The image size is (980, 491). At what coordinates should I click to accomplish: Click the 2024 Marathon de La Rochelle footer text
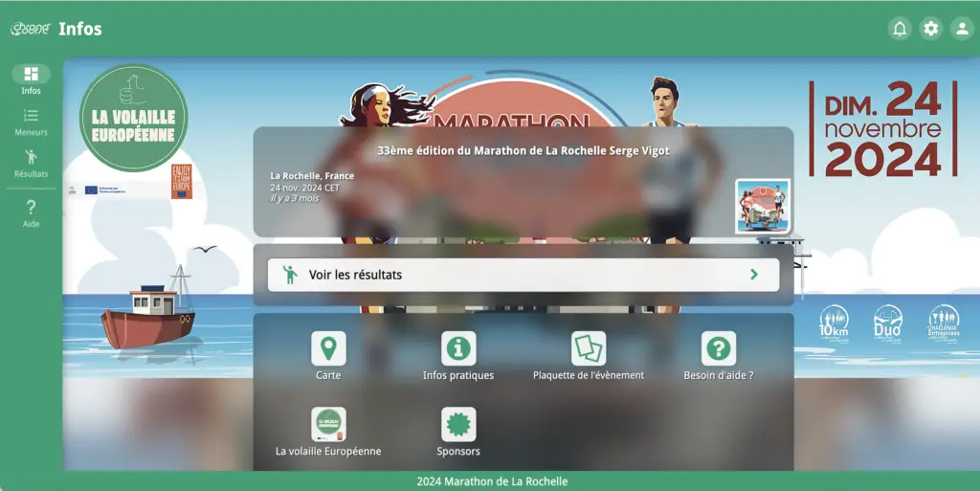coord(492,481)
